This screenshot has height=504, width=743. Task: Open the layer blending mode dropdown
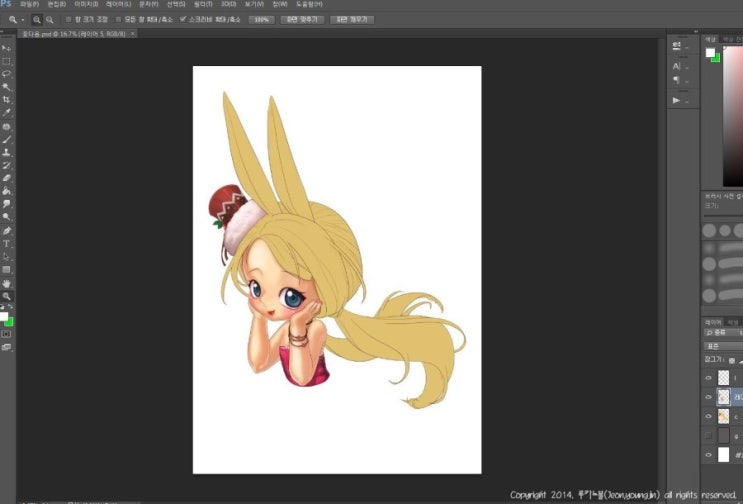click(x=723, y=346)
